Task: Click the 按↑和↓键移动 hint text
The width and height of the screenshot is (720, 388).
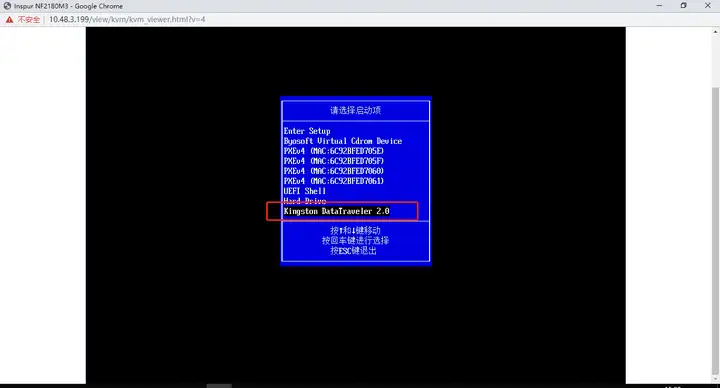Action: click(355, 231)
